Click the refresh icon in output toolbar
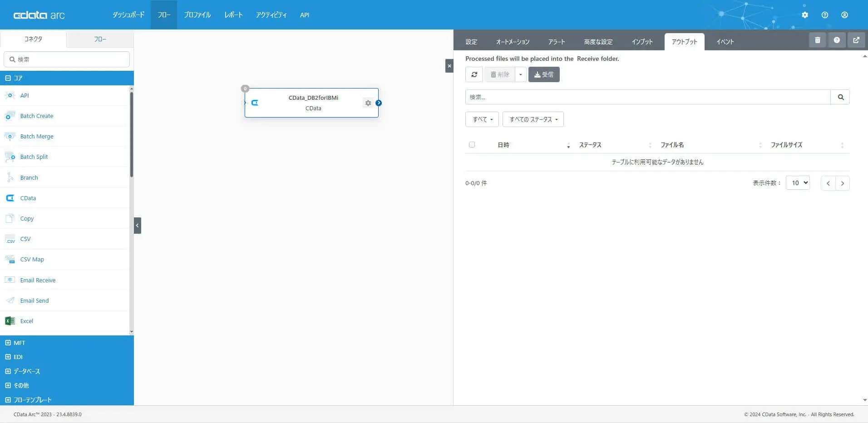Viewport: 868px width, 423px height. tap(474, 74)
